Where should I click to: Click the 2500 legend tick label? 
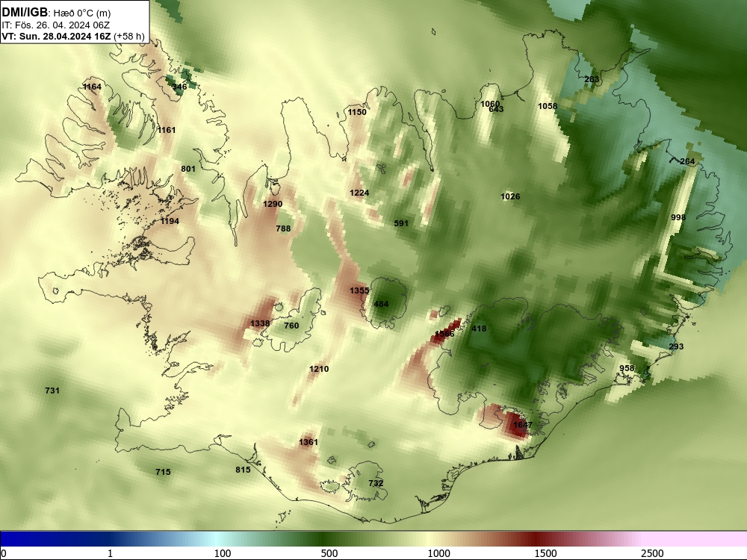[x=652, y=553]
